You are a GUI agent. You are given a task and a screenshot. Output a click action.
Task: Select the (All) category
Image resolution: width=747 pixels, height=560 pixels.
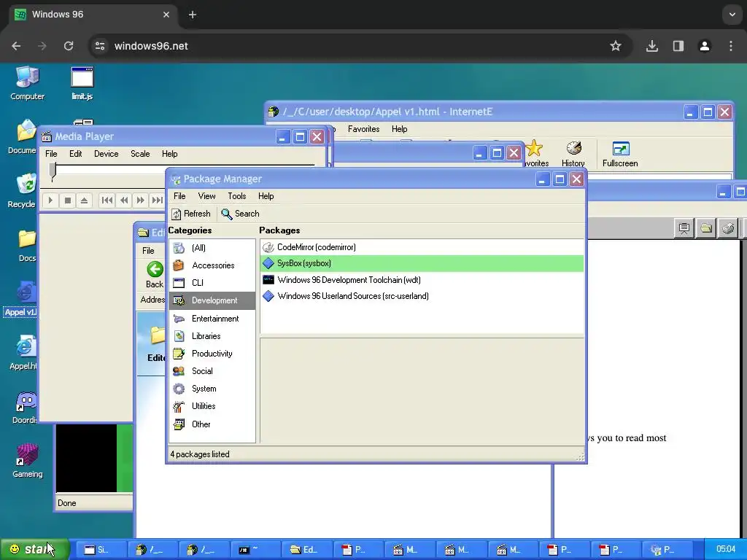tap(212, 248)
